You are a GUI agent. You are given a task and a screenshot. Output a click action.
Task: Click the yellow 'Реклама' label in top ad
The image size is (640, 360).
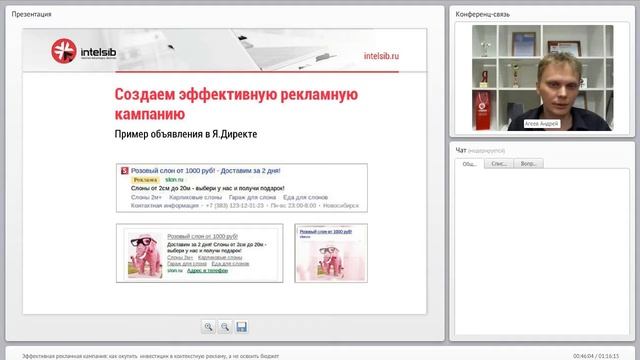145,180
